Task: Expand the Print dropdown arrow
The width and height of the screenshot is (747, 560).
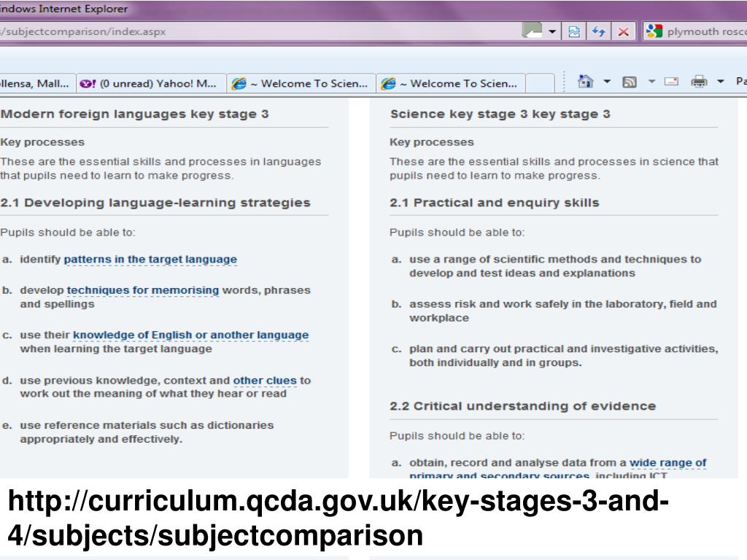Action: (x=721, y=82)
